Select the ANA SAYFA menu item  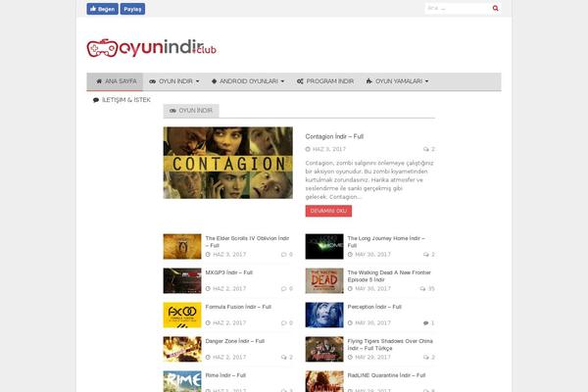point(115,81)
